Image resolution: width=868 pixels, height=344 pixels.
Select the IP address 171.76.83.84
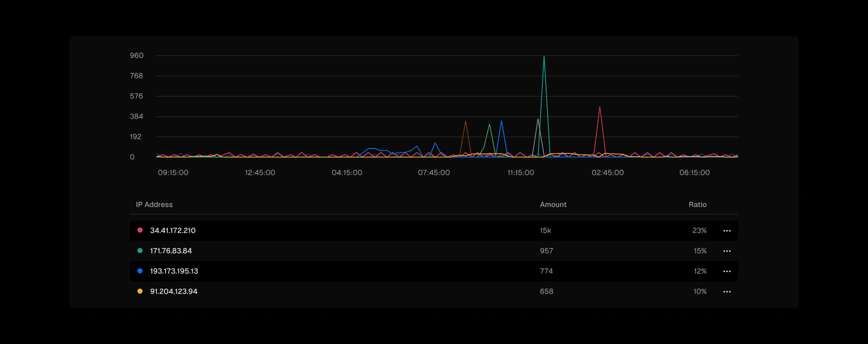tap(171, 251)
